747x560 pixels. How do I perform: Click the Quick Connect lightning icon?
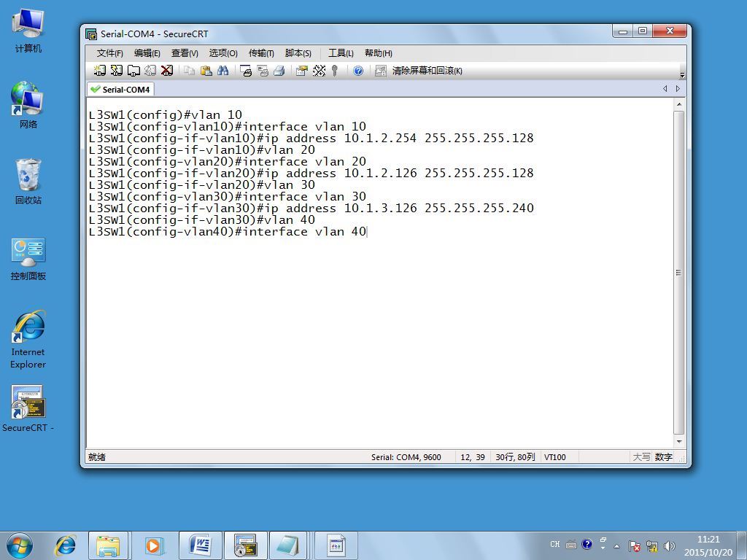(x=117, y=71)
